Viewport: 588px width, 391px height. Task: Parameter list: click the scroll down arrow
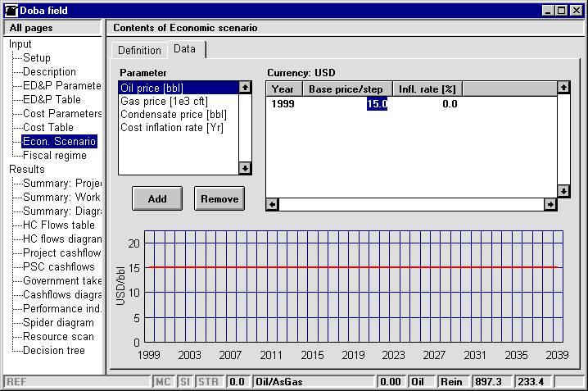click(x=245, y=168)
